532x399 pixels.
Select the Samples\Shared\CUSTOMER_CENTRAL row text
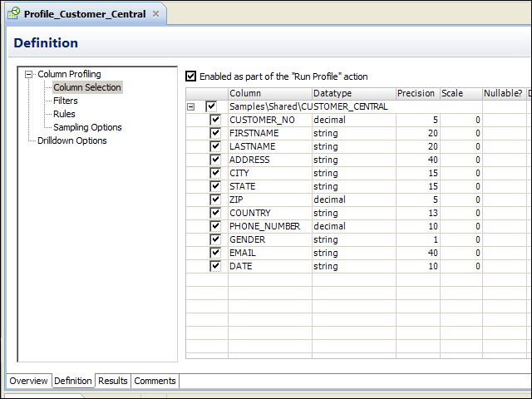click(x=308, y=106)
